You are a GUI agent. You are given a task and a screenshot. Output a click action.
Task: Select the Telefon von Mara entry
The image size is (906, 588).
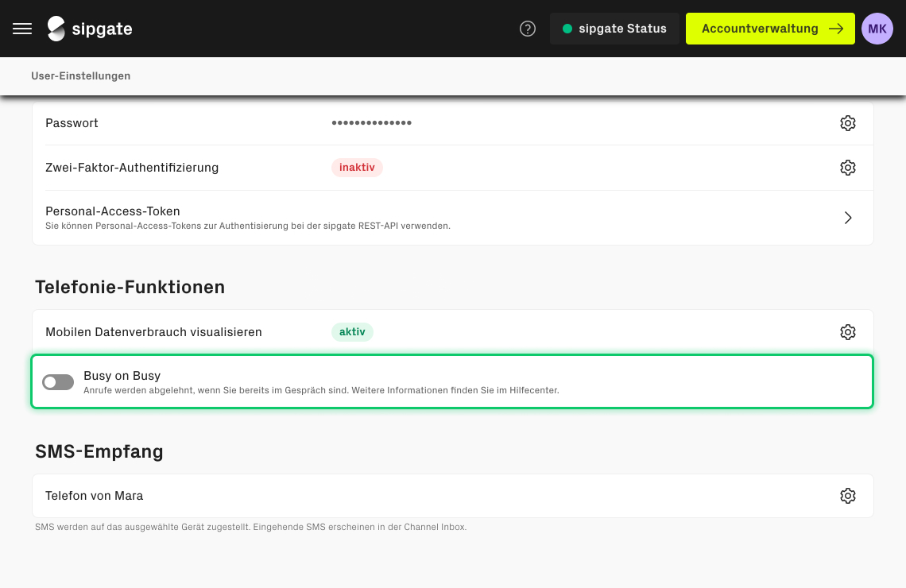coord(95,496)
